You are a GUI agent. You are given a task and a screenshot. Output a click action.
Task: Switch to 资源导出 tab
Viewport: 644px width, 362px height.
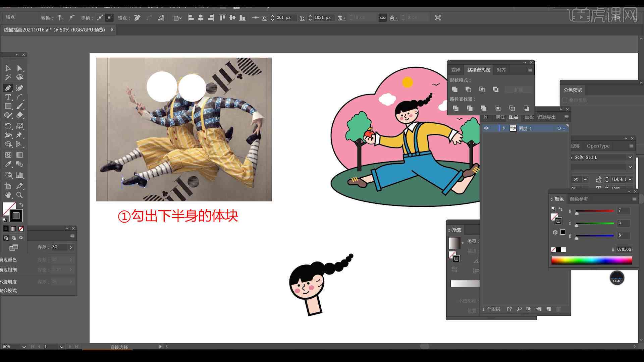click(x=546, y=117)
